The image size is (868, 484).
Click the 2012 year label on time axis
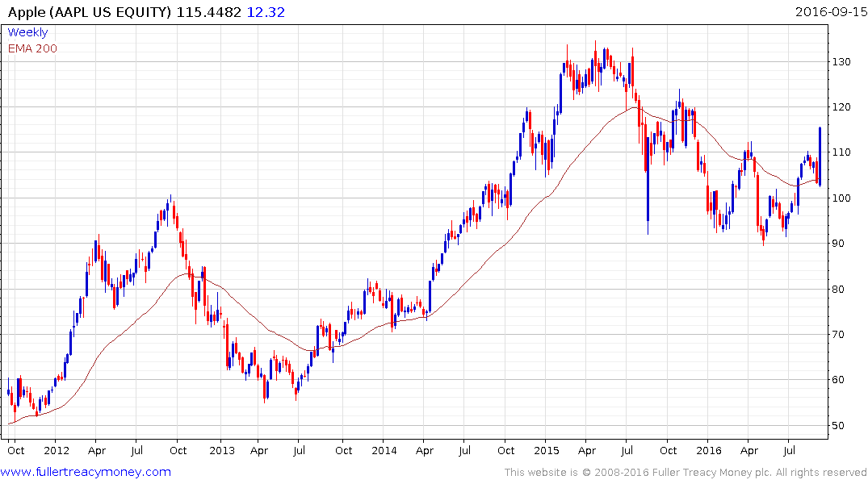57,450
